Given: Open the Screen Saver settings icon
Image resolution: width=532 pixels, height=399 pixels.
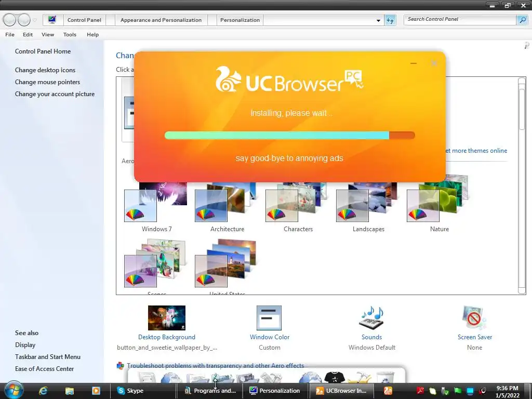Looking at the screenshot, I should pyautogui.click(x=474, y=318).
